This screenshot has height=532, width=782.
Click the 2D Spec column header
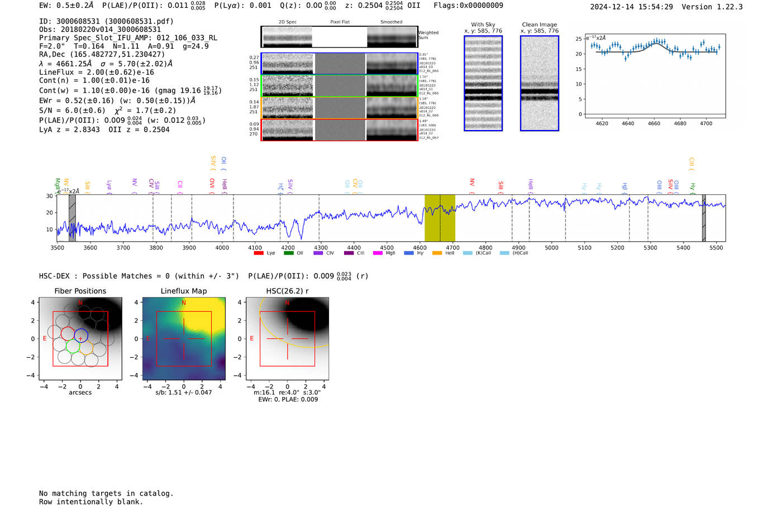click(x=288, y=22)
